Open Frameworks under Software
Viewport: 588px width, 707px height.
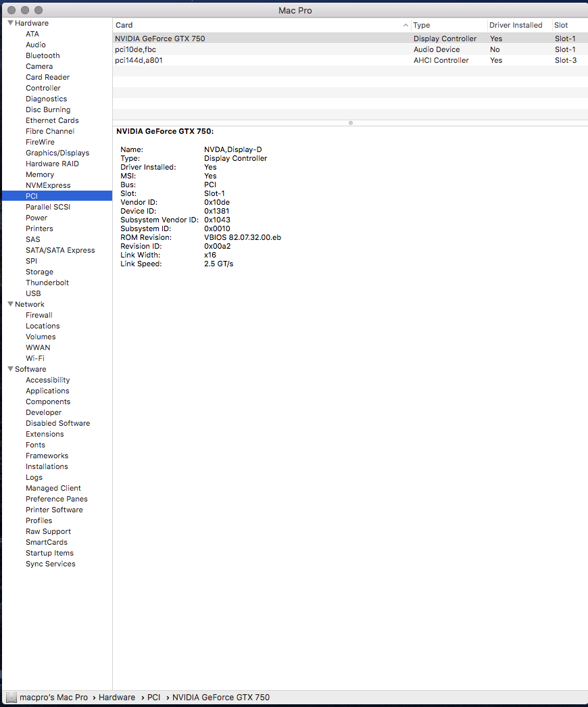[x=47, y=456]
